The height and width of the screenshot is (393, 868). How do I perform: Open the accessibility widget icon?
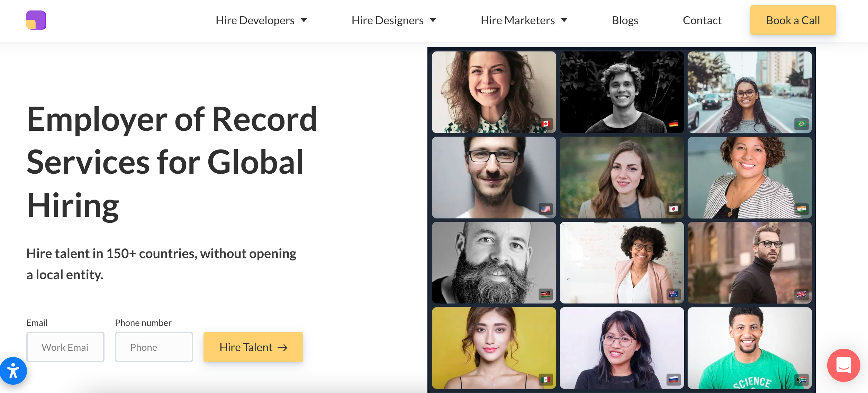(x=13, y=371)
